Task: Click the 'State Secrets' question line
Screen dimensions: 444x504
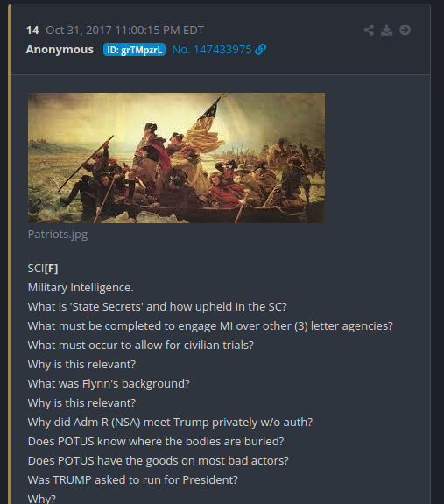Action: tap(158, 306)
